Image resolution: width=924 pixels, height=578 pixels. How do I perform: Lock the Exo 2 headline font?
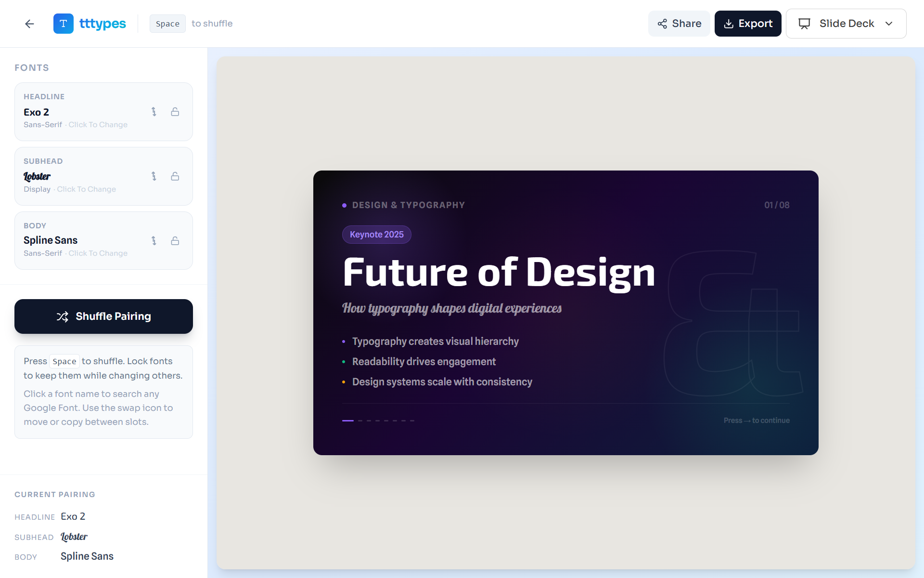[175, 111]
